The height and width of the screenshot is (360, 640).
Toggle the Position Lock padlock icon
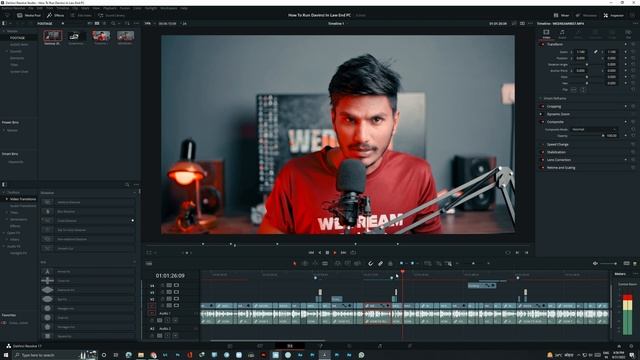pyautogui.click(x=390, y=264)
